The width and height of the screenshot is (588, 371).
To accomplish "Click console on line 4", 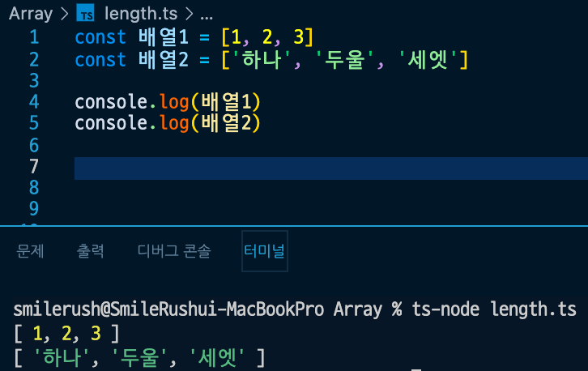I will 111,102.
